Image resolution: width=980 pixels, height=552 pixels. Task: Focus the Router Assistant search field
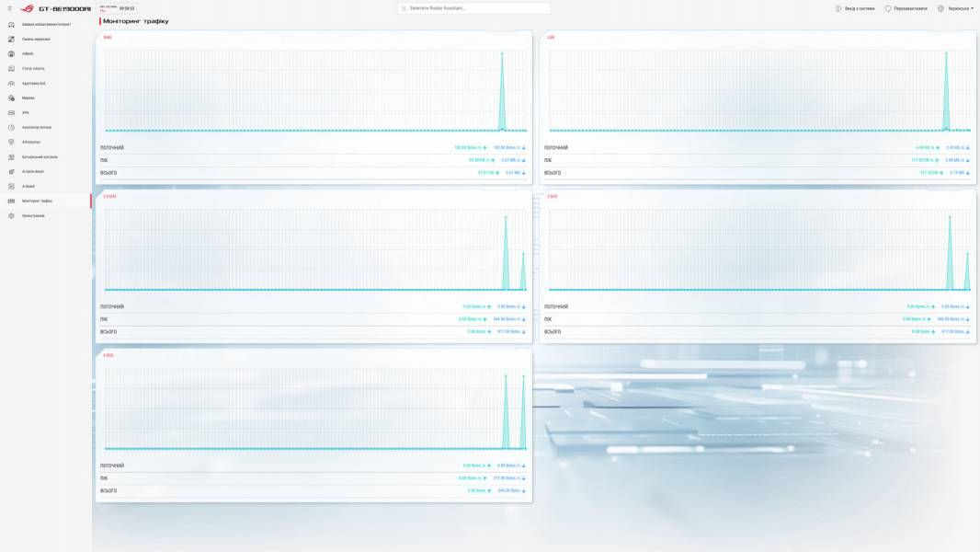click(474, 9)
